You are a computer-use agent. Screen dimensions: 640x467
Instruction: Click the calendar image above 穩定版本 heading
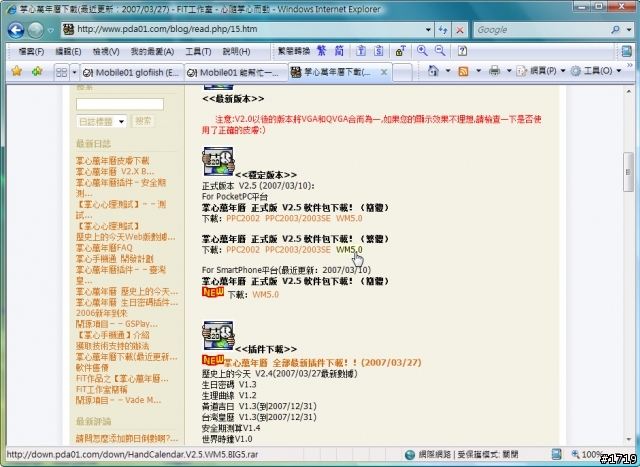point(218,162)
